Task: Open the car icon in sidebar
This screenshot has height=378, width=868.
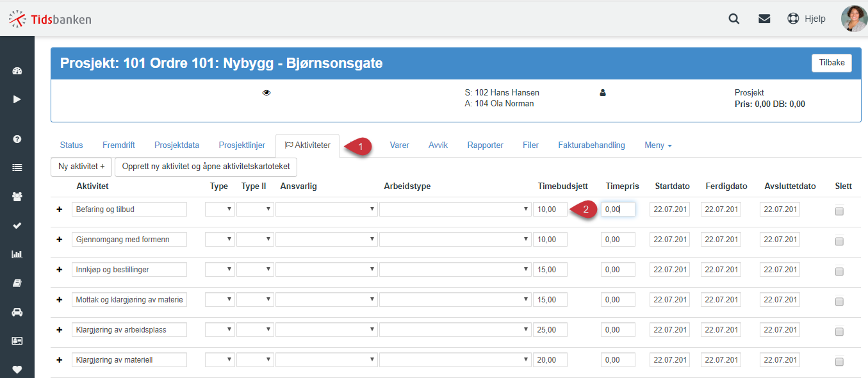Action: (x=17, y=312)
